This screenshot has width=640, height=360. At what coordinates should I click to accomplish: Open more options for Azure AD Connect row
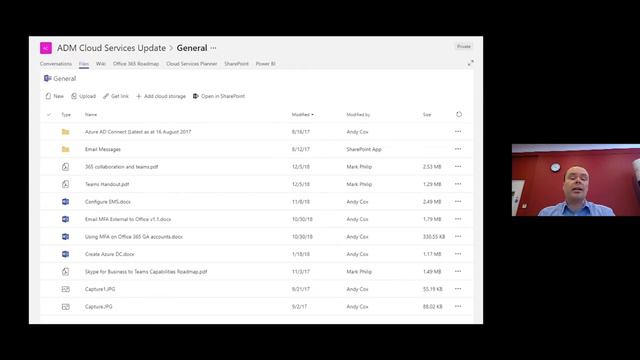tap(458, 131)
